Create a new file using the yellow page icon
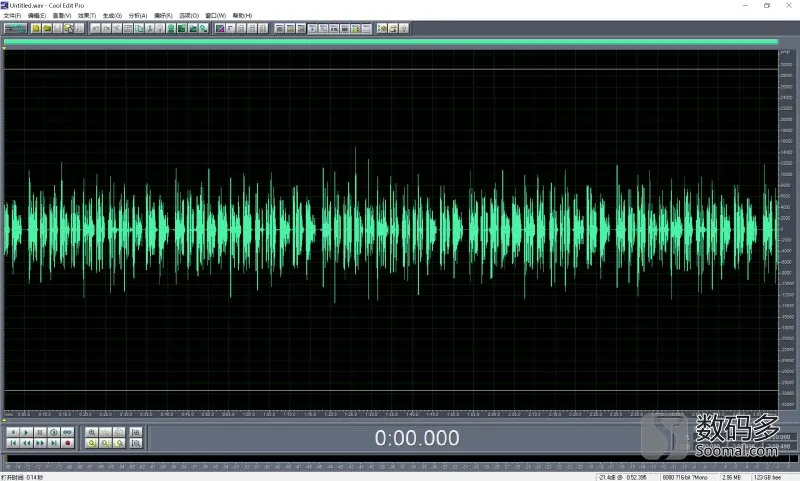Image resolution: width=800 pixels, height=481 pixels. pyautogui.click(x=36, y=29)
